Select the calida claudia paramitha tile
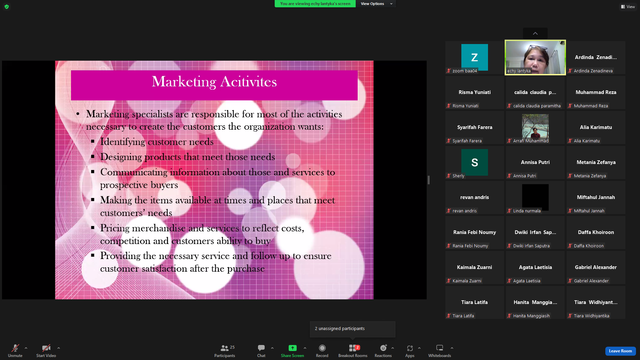Viewport: 640px width, 360px height. click(535, 93)
